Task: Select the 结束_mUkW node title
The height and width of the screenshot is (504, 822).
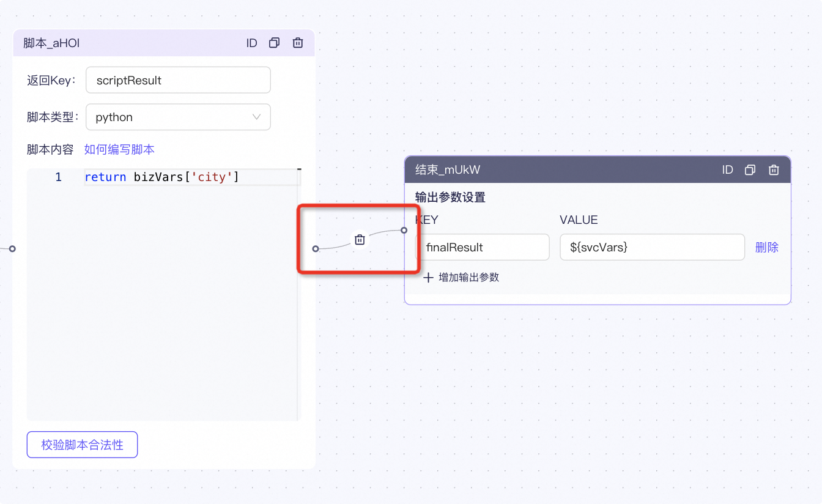Action: click(x=448, y=170)
